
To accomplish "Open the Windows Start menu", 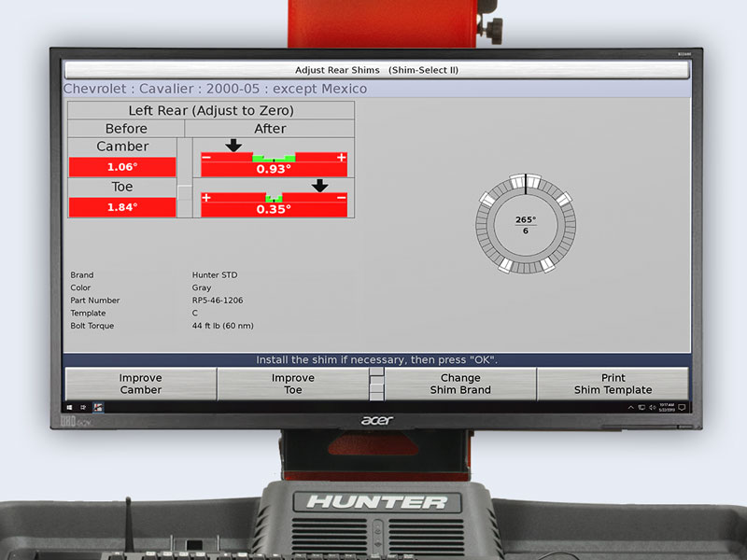I will coord(70,407).
